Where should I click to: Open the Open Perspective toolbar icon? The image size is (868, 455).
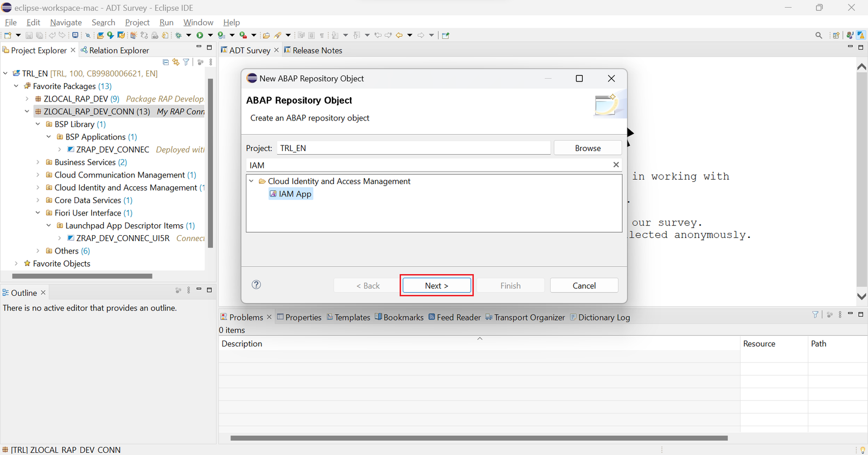tap(836, 35)
